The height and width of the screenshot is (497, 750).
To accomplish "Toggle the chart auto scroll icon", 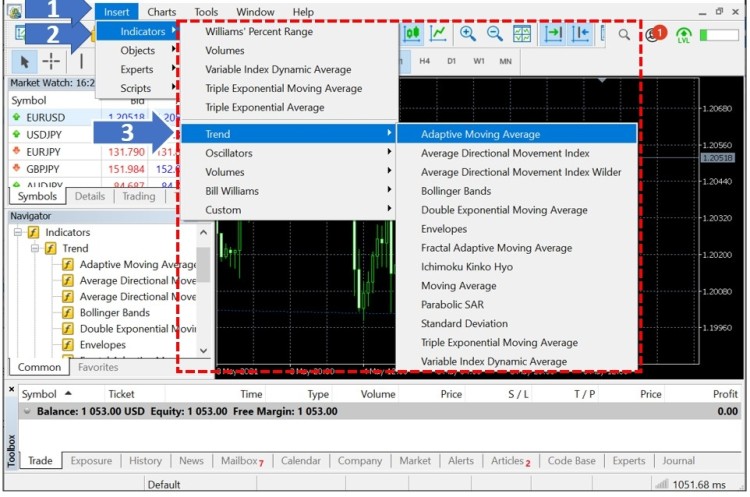I will pos(552,34).
